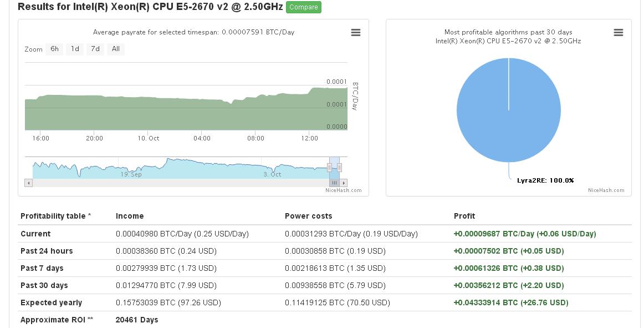The width and height of the screenshot is (644, 328).
Task: Click the left navigator resize handle
Action: coord(330,167)
